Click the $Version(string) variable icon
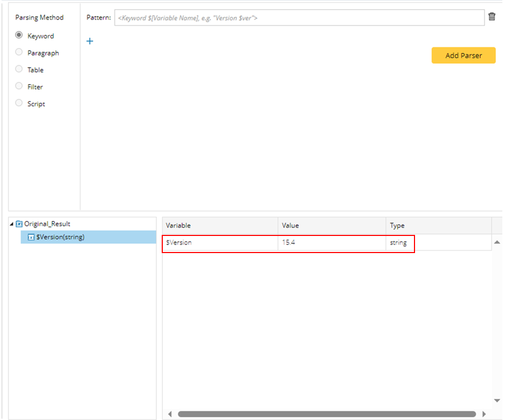 pyautogui.click(x=31, y=237)
